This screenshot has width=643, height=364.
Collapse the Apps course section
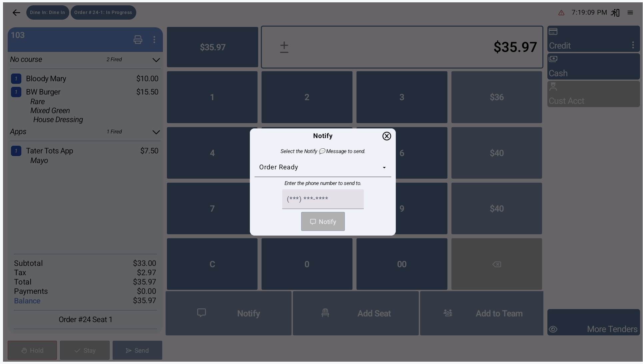156,132
